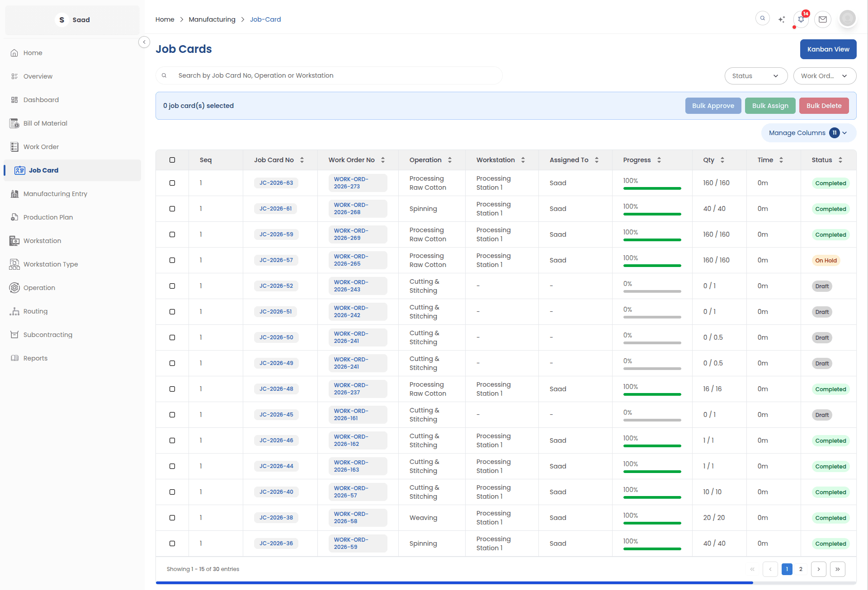Switch to Kanban View
The height and width of the screenshot is (590, 868).
(x=828, y=49)
